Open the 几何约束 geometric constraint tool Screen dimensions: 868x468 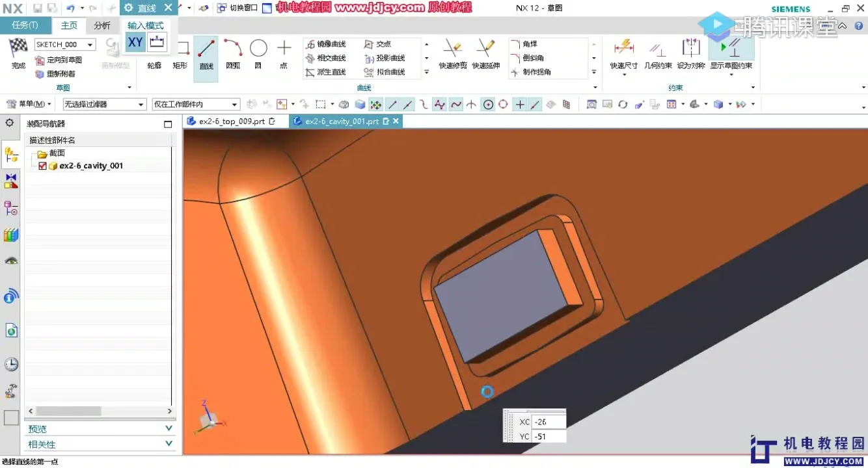[x=658, y=50]
